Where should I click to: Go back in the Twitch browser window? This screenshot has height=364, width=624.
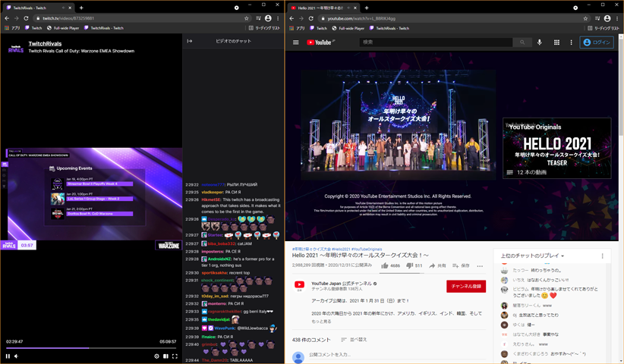(7, 18)
